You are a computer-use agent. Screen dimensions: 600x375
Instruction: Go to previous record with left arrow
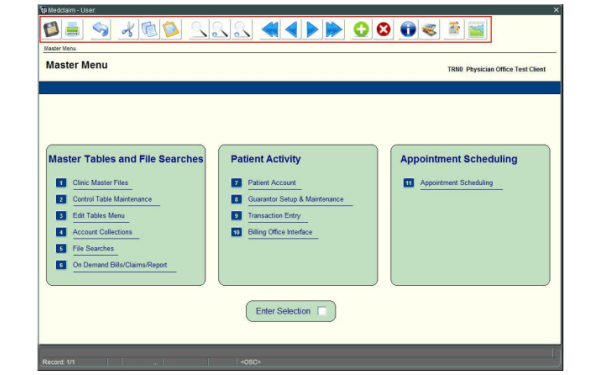pyautogui.click(x=291, y=29)
